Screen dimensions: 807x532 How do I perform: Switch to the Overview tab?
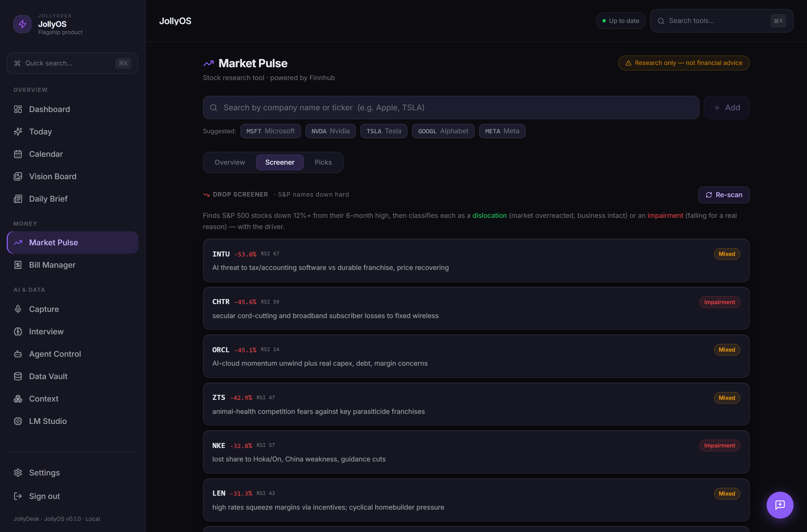229,162
